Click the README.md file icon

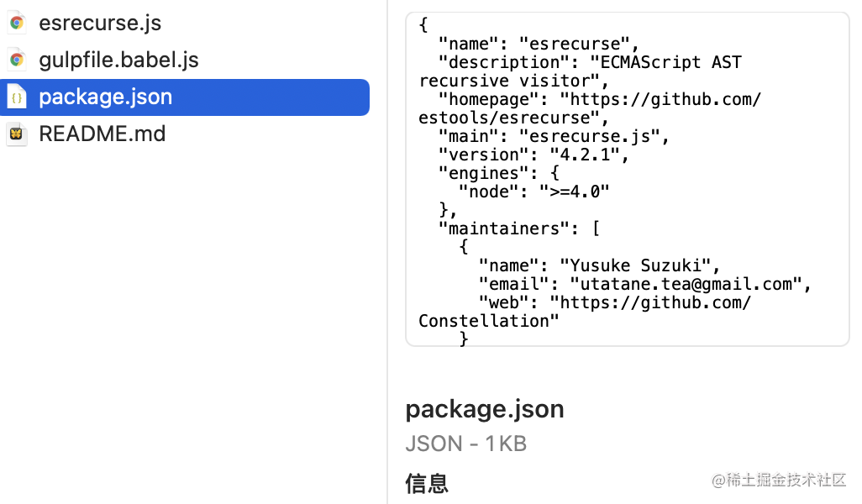pyautogui.click(x=17, y=134)
